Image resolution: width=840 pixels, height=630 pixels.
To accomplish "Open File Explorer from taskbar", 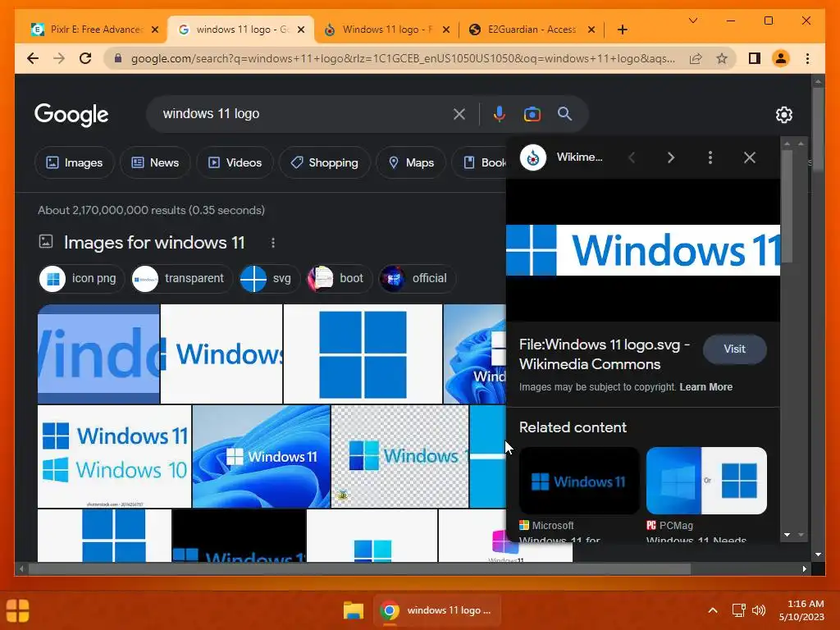I will (354, 610).
